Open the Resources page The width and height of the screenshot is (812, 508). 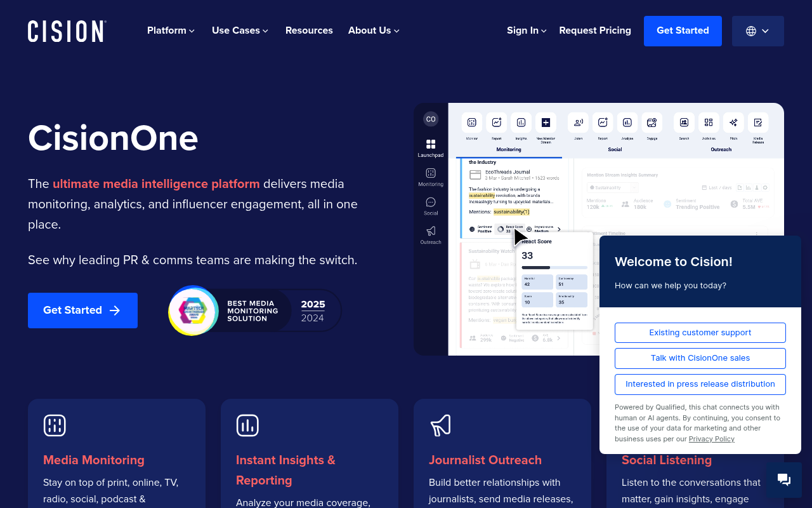point(309,30)
